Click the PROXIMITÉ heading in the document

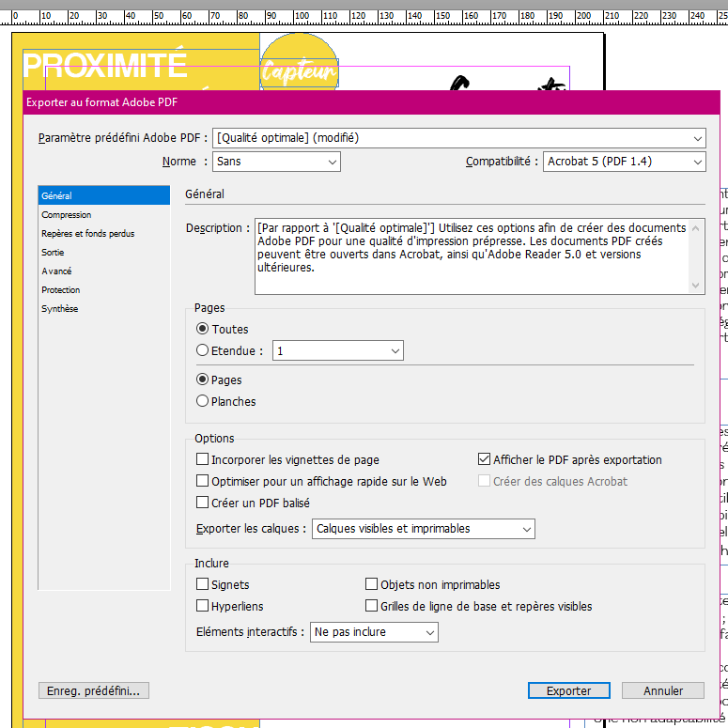coord(105,66)
